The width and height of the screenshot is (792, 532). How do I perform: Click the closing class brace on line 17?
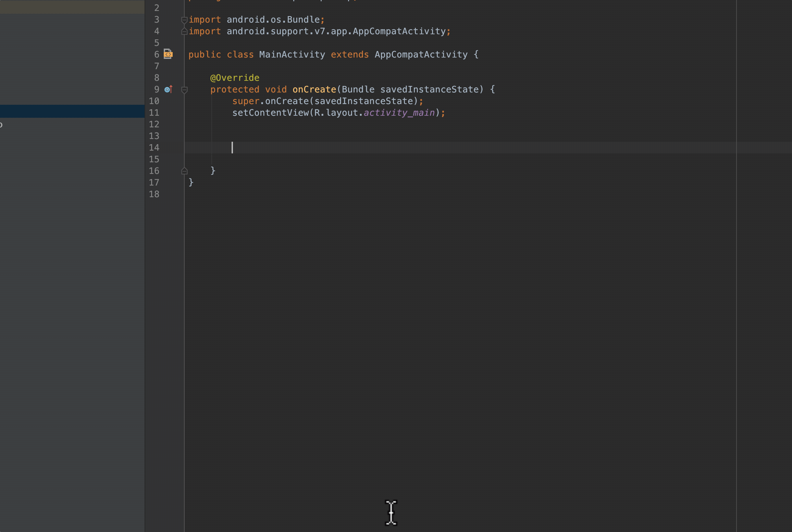(191, 182)
